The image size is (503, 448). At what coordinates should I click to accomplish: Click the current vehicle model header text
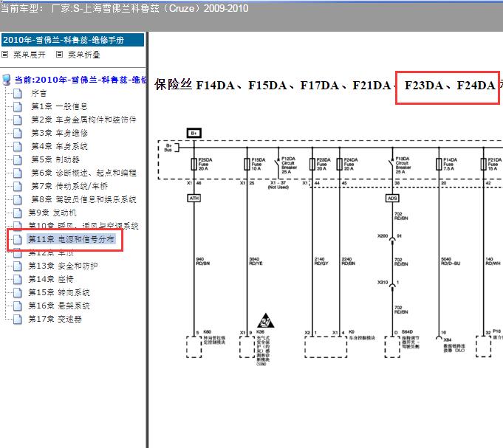click(x=125, y=8)
